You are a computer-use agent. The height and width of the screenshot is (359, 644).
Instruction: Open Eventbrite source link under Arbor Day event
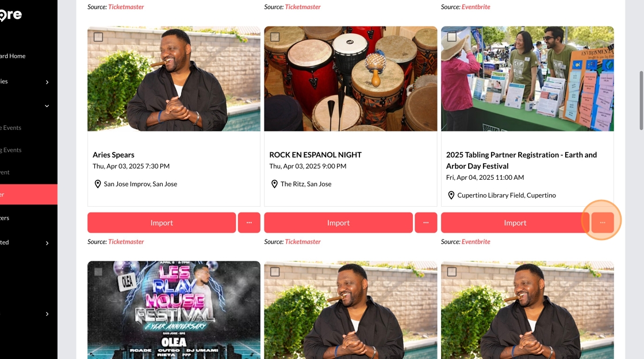point(476,242)
